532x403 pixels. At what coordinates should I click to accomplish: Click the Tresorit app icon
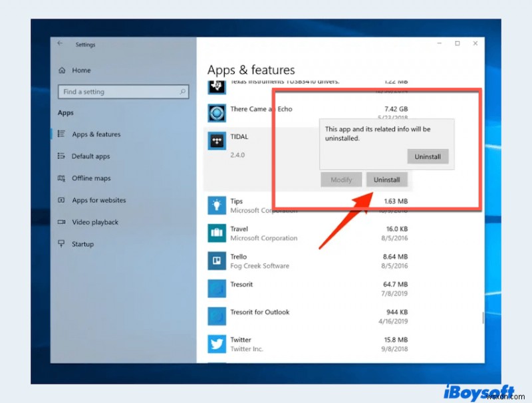[x=217, y=289]
